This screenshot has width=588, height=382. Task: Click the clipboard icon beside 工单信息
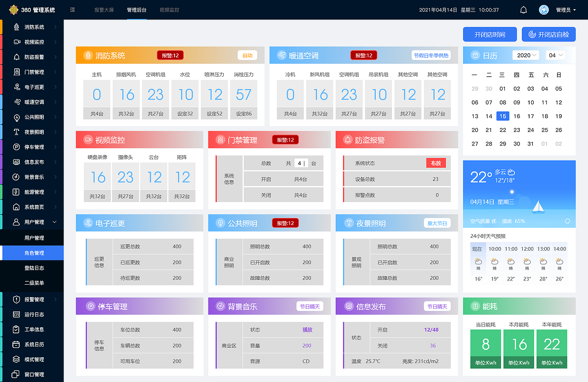17,329
